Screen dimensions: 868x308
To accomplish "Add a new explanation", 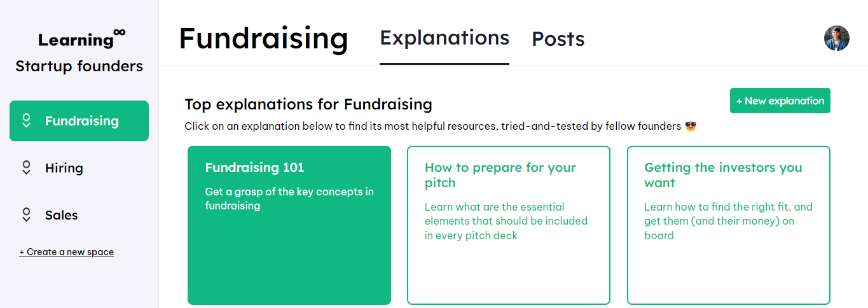I will [x=780, y=101].
